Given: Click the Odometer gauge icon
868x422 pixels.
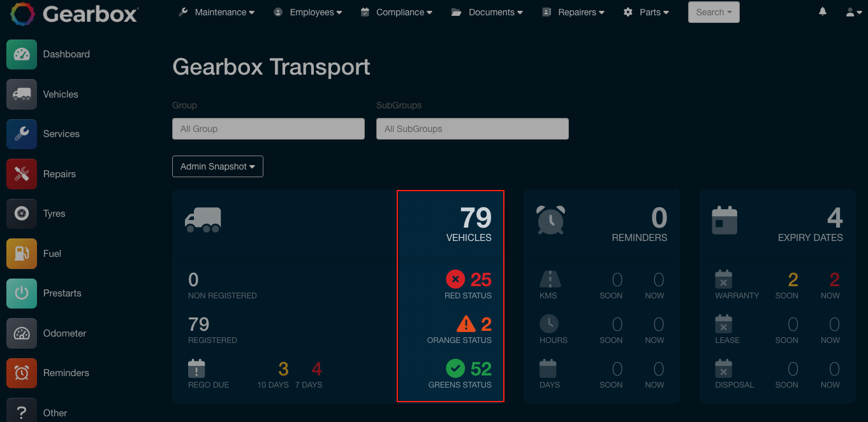Looking at the screenshot, I should 22,333.
